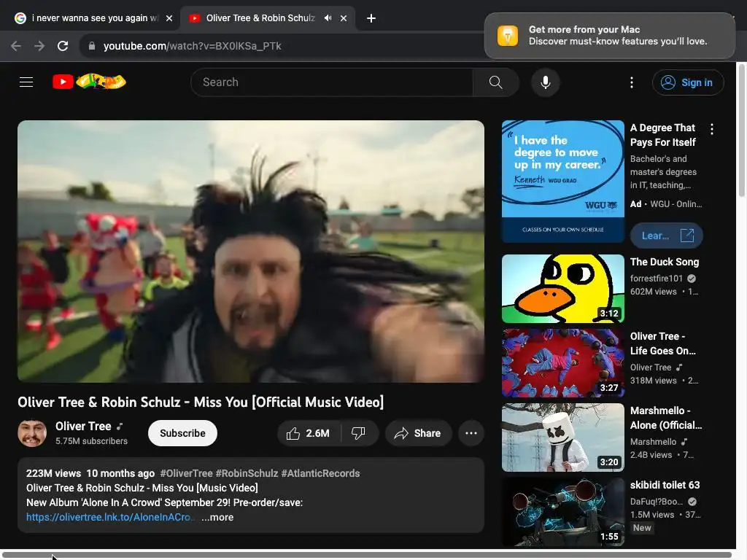
Task: Visit Marshmello channel name in sidebar
Action: point(653,442)
